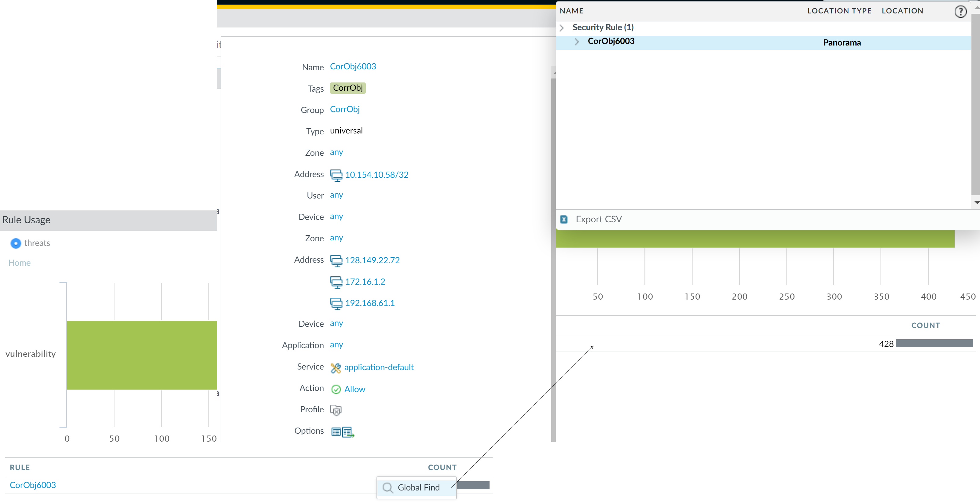Expand the Security Rule (1) group

click(x=562, y=28)
